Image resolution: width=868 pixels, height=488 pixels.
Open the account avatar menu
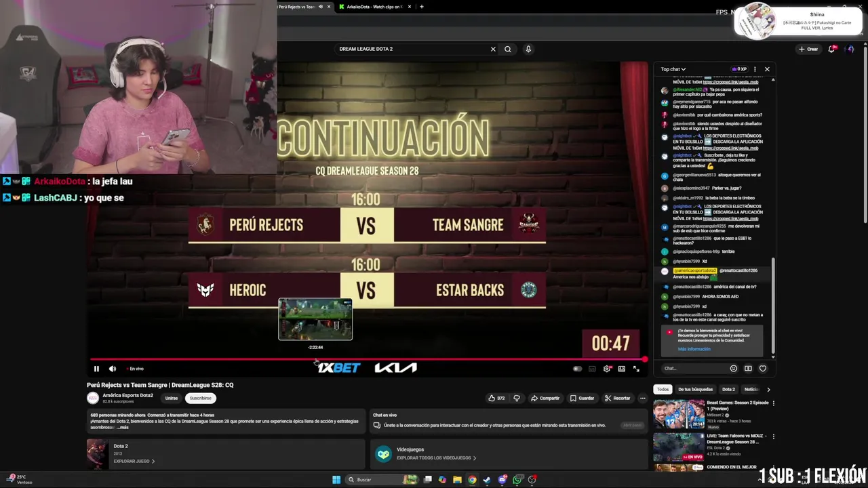pyautogui.click(x=850, y=49)
